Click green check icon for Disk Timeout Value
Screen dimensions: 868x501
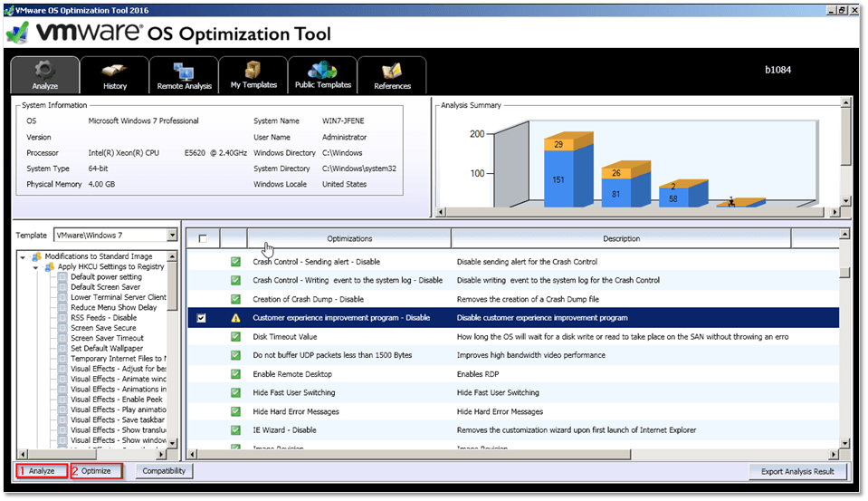235,336
